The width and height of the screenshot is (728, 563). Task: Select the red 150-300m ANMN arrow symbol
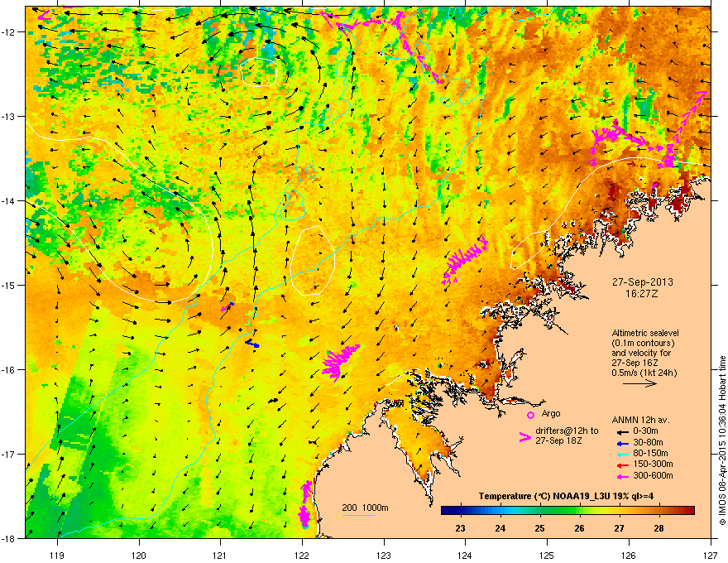click(622, 464)
